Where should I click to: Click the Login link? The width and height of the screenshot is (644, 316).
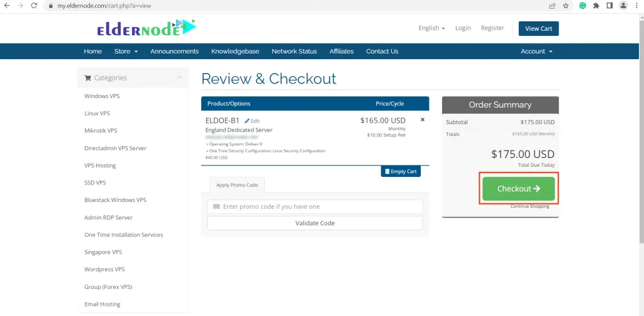[463, 28]
